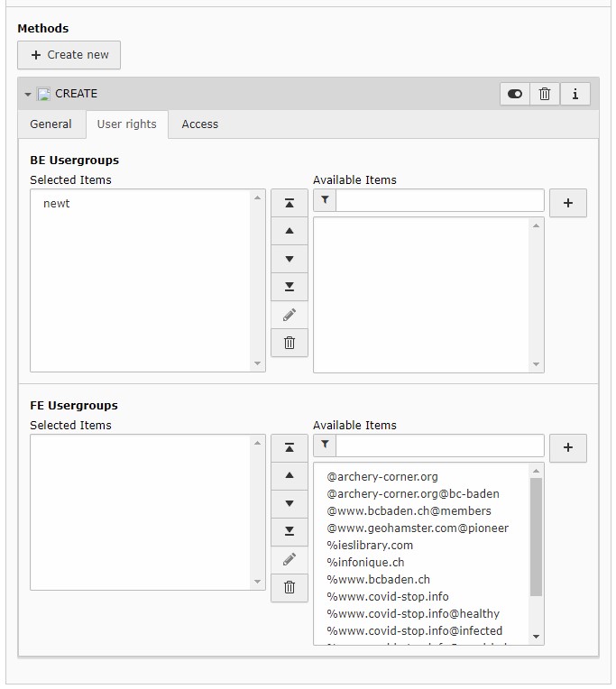This screenshot has height=689, width=616.
Task: Edit selected FE Usergroups item
Action: [x=290, y=559]
